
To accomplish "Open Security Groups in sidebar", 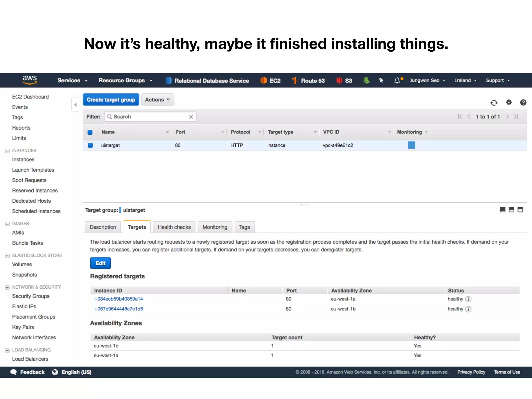I will coord(31,296).
